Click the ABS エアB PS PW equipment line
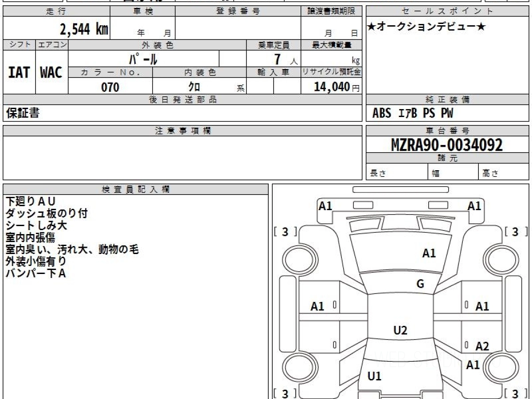The height and width of the screenshot is (399, 532). click(413, 113)
